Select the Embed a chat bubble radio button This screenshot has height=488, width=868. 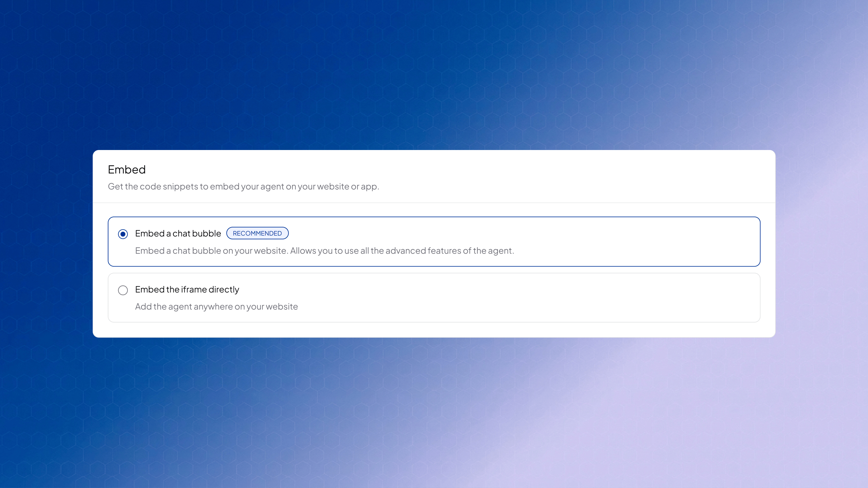click(x=123, y=234)
